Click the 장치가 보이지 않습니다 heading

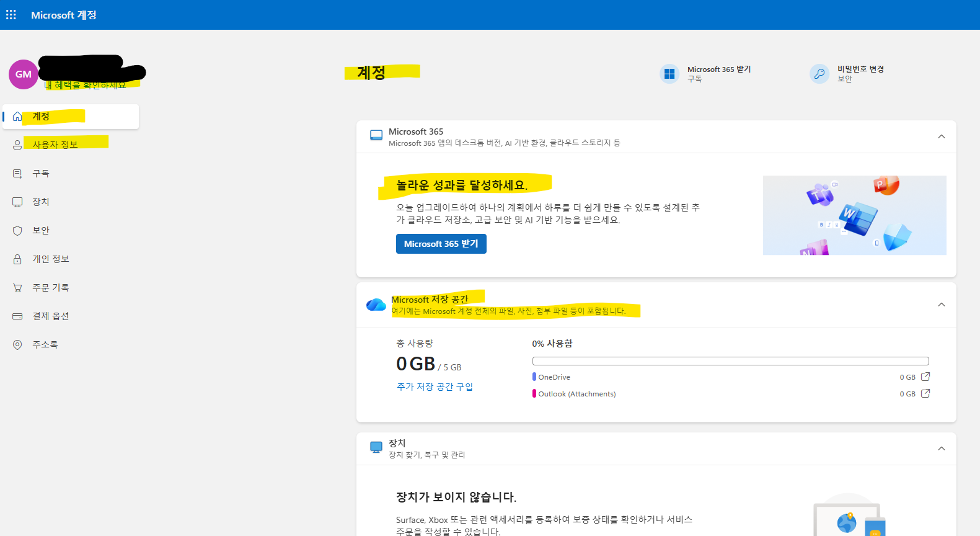click(x=456, y=497)
